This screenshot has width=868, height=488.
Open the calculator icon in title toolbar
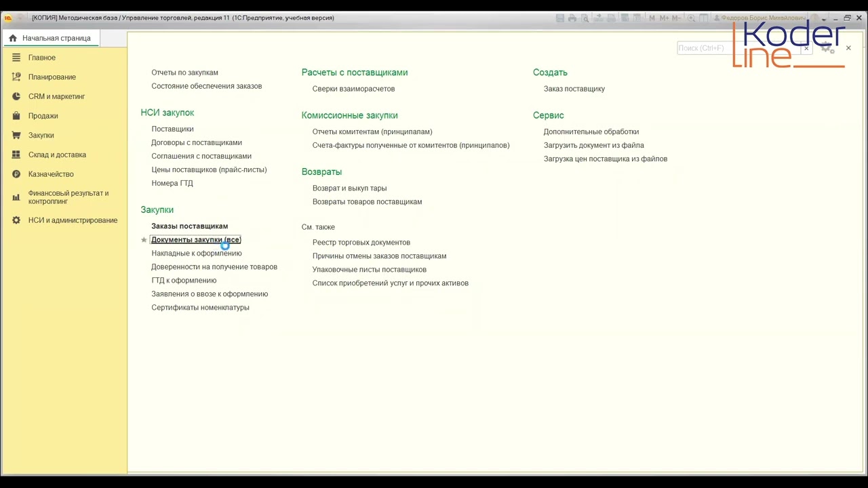pos(625,18)
